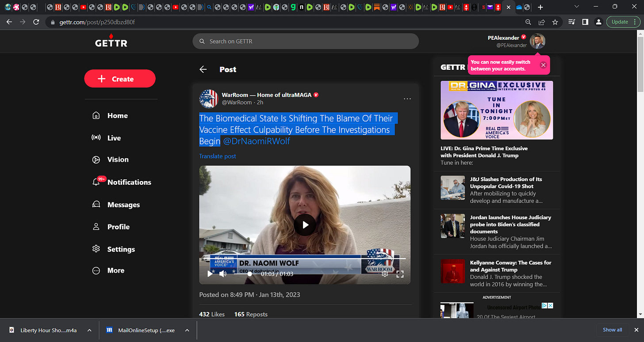Click J&J article thumbnail
Viewport: 644px width, 342px height.
[452, 188]
